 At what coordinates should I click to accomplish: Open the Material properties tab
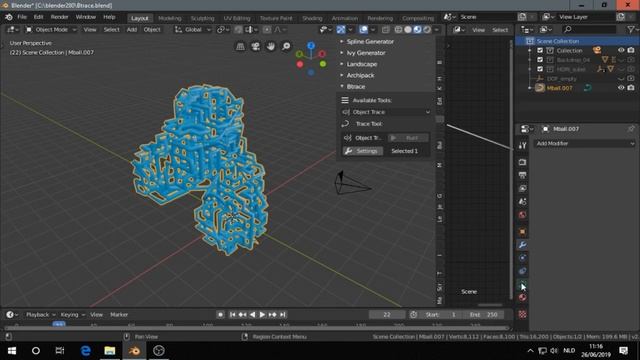(522, 297)
